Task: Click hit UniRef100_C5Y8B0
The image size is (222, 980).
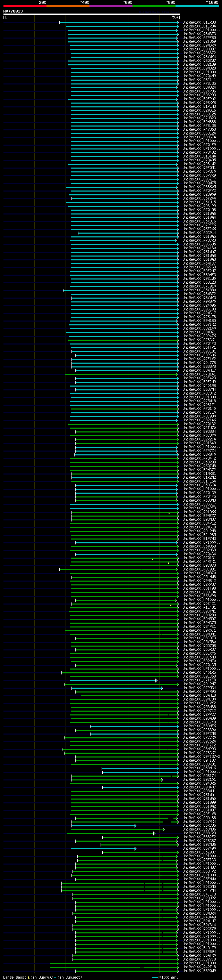Action: tap(199, 290)
